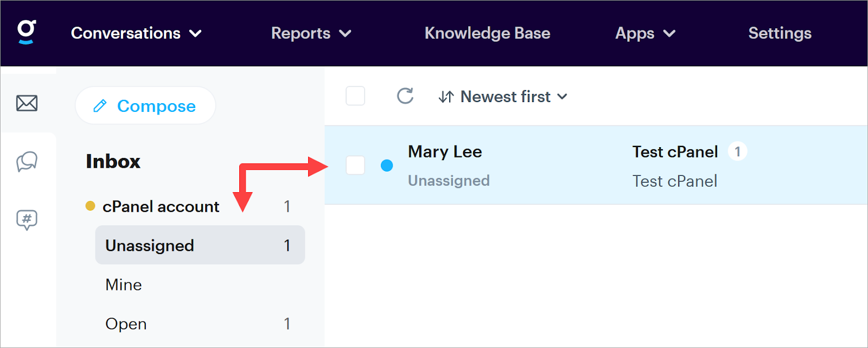Check the Mary Lee conversation checkbox
868x348 pixels.
355,165
